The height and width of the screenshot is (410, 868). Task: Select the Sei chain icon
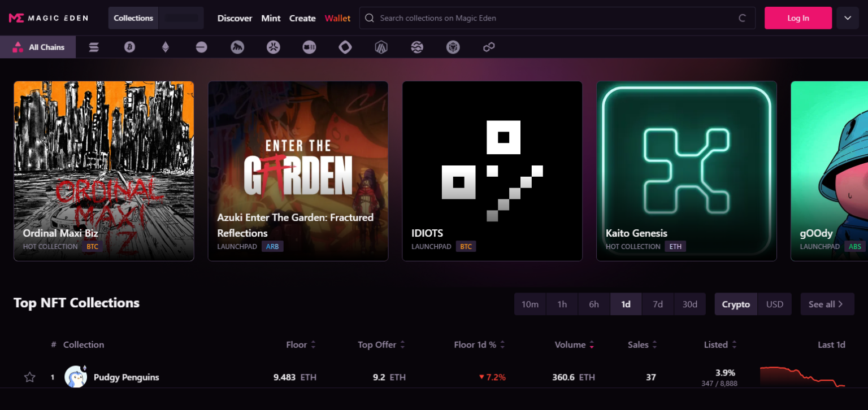click(417, 47)
